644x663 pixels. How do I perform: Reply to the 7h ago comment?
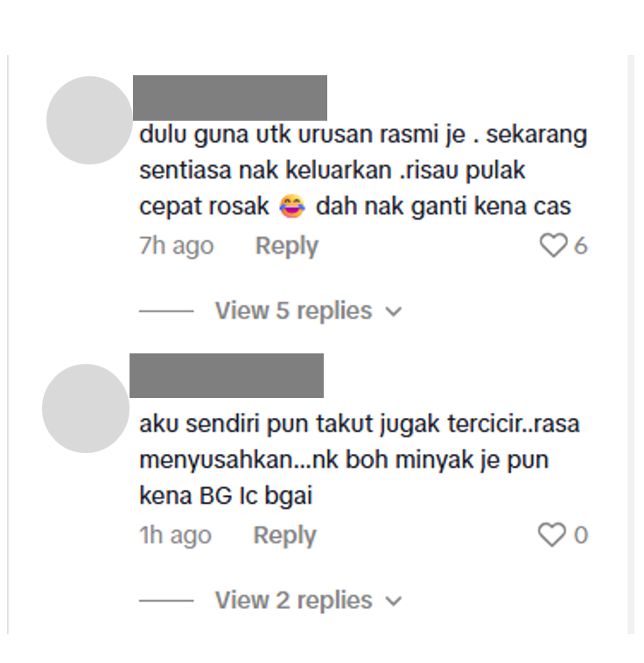287,246
